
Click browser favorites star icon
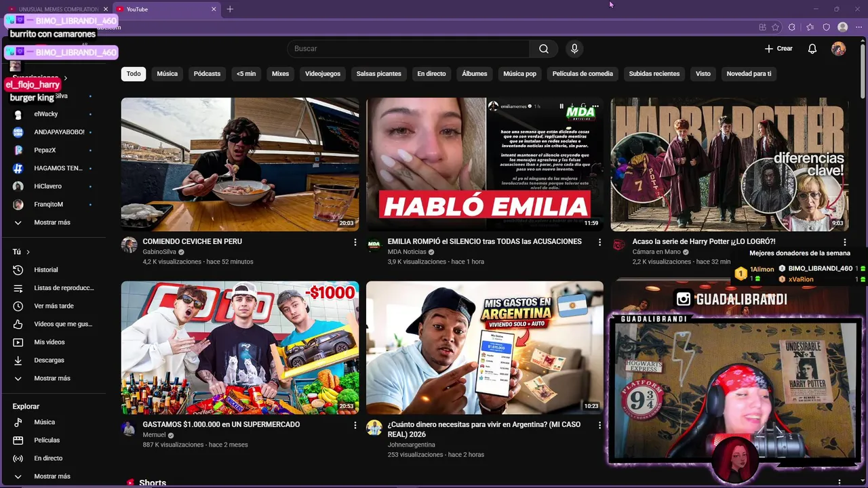[810, 27]
